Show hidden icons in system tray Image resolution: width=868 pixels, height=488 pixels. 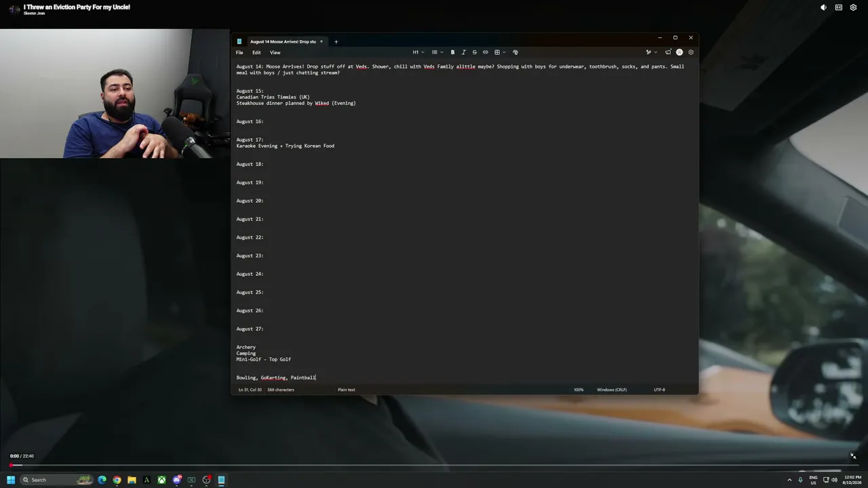(x=789, y=480)
